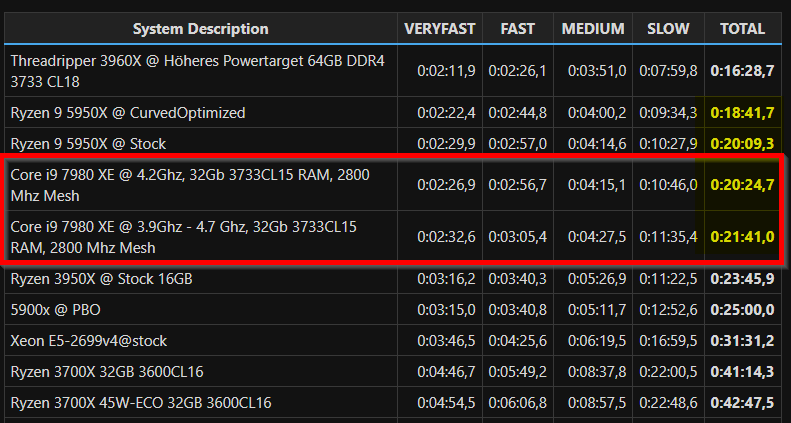The image size is (791, 423).
Task: Click total time 0:16:28,7
Action: coord(742,71)
